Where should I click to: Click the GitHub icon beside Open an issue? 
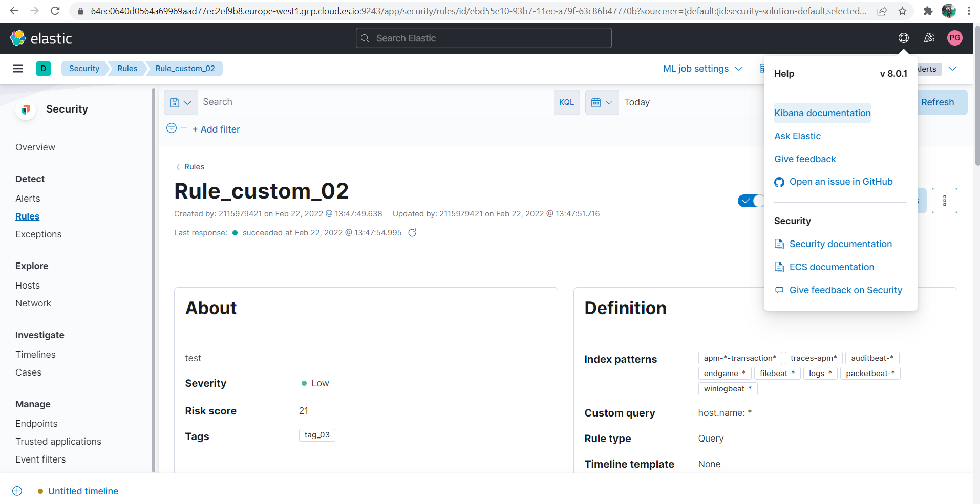pyautogui.click(x=779, y=182)
